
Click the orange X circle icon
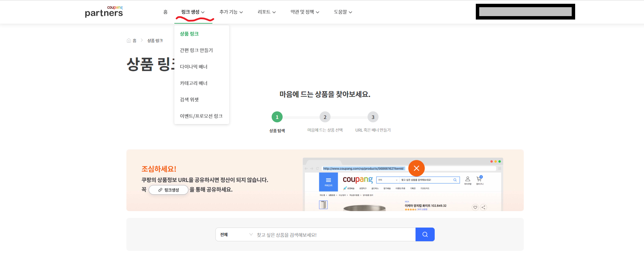pos(417,168)
